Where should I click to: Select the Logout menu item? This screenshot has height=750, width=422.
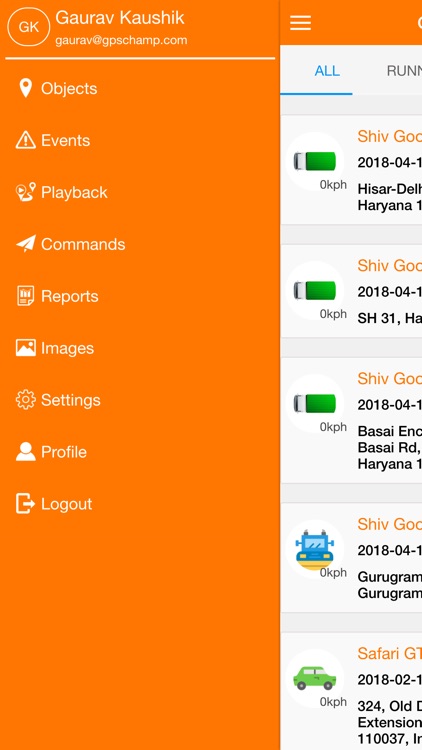(140, 504)
